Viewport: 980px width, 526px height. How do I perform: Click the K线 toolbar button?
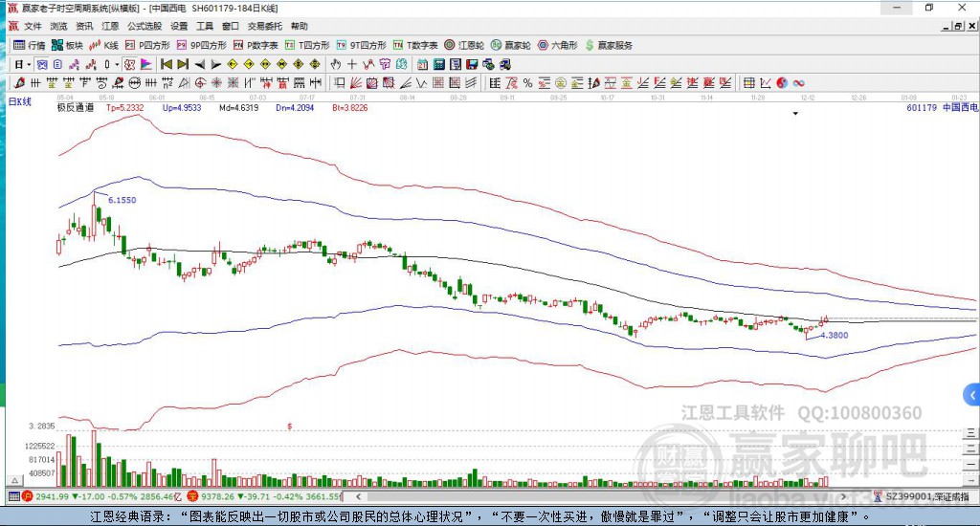coord(103,45)
